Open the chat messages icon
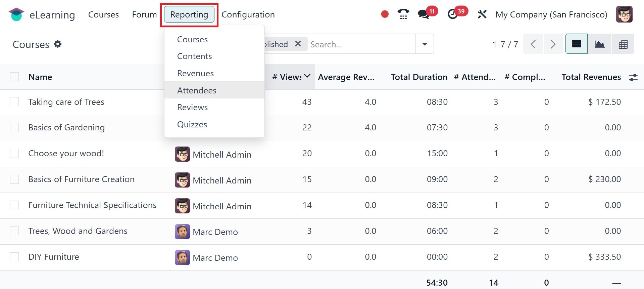 coord(424,14)
